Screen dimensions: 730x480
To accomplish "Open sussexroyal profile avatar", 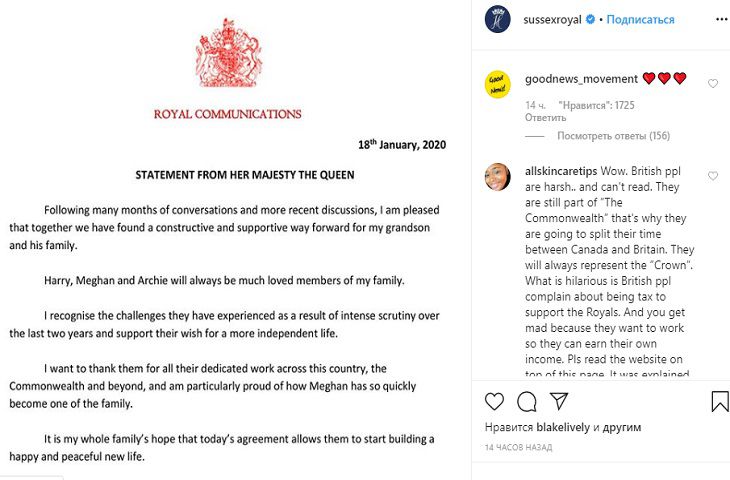I will point(498,20).
